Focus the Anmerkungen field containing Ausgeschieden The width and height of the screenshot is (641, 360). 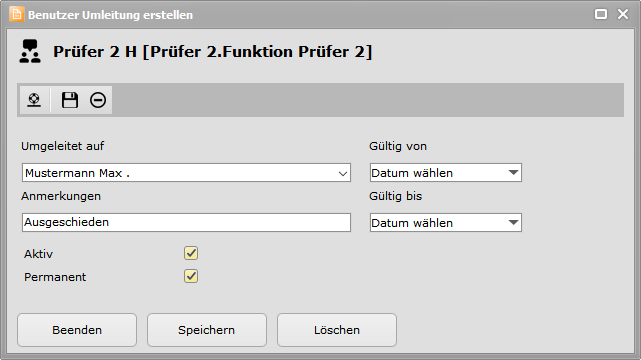(186, 222)
